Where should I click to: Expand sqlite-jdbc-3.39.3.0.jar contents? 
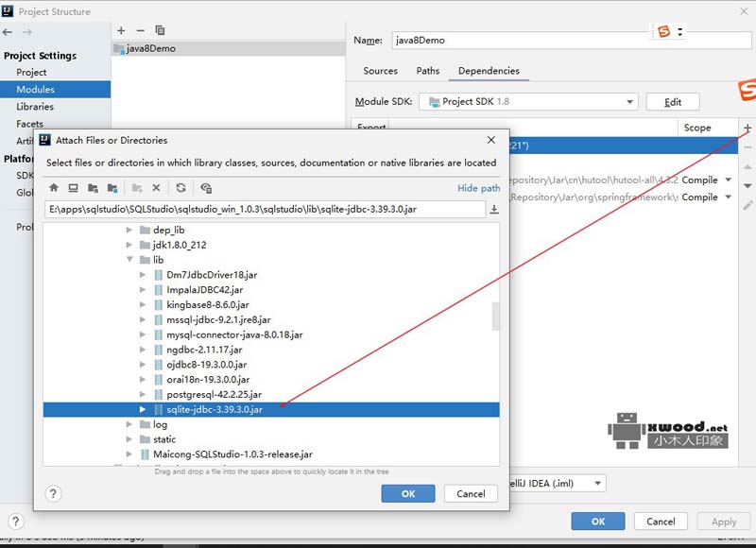pos(143,409)
